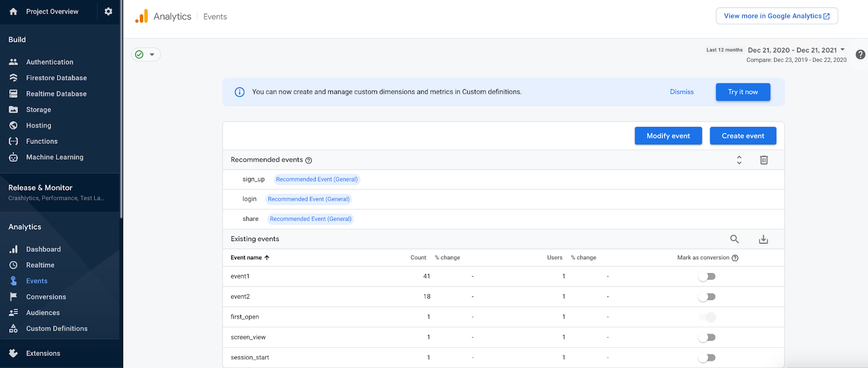The image size is (868, 368).
Task: Click the Modify event button
Action: pos(668,136)
